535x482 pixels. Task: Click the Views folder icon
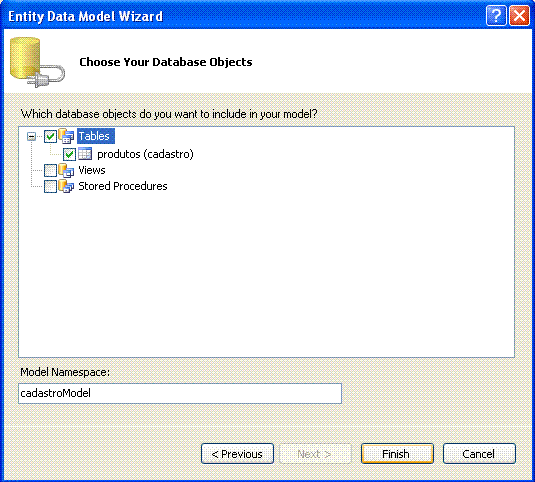pos(66,170)
